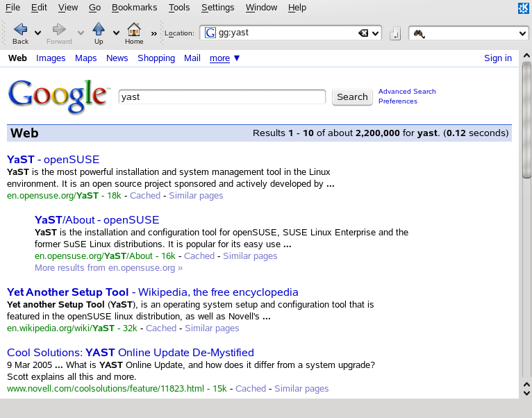
Task: Open Similar pages for en.opensuse.org/YaST
Action: (196, 195)
